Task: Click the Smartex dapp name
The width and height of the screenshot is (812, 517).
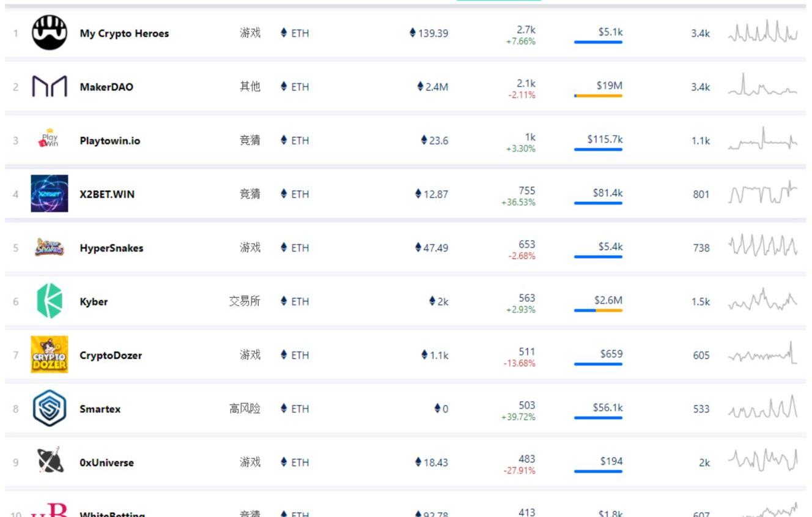Action: (x=100, y=409)
